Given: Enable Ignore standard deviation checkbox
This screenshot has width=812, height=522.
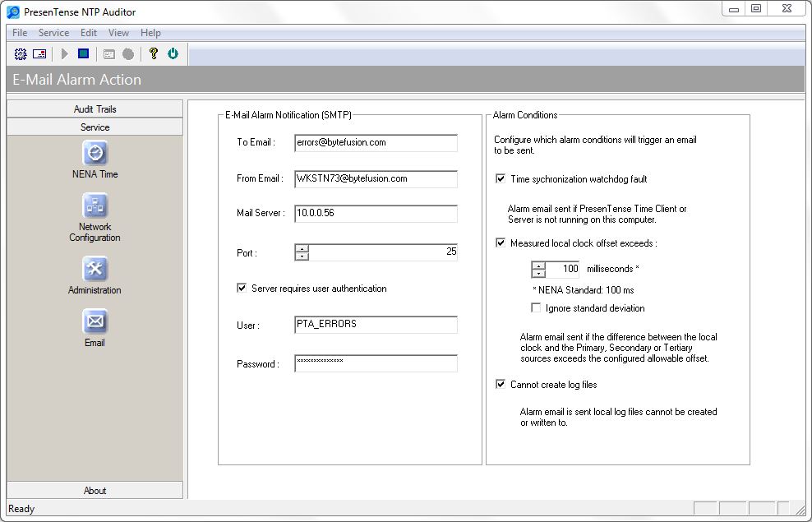Looking at the screenshot, I should 536,307.
